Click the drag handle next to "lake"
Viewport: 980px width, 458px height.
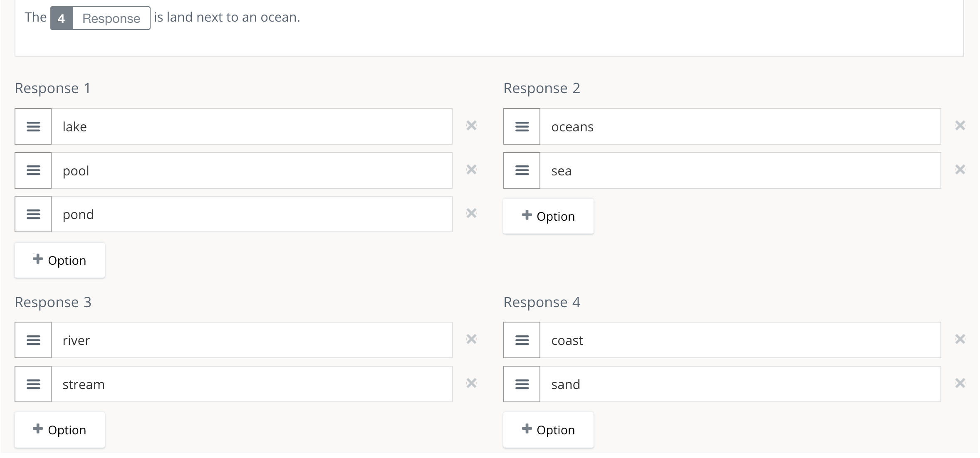tap(33, 126)
